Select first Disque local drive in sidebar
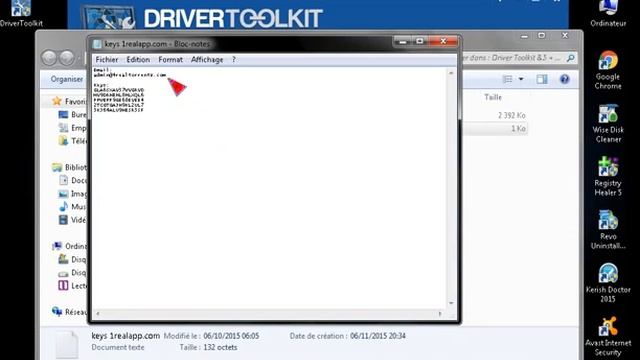This screenshot has width=640, height=360. click(x=72, y=259)
